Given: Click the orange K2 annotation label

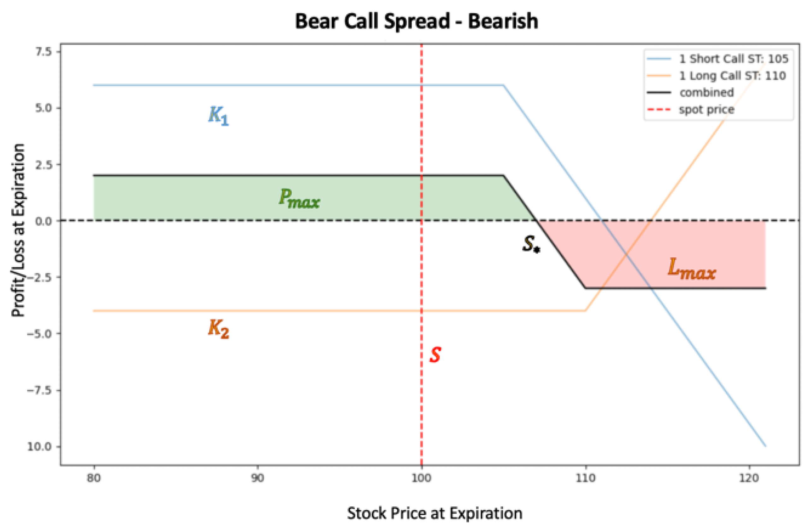Looking at the screenshot, I should (218, 329).
